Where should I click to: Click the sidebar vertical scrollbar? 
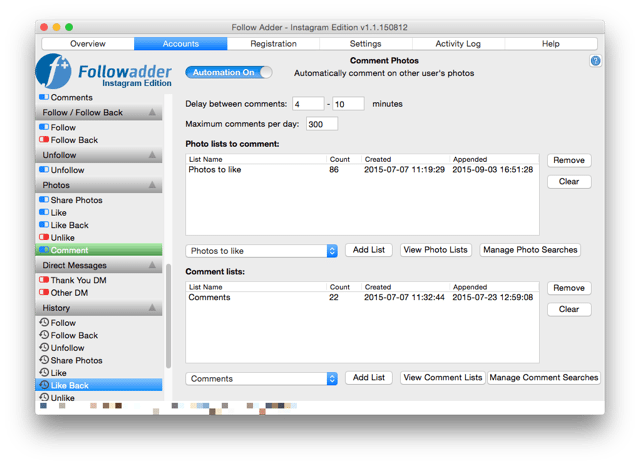point(168,316)
